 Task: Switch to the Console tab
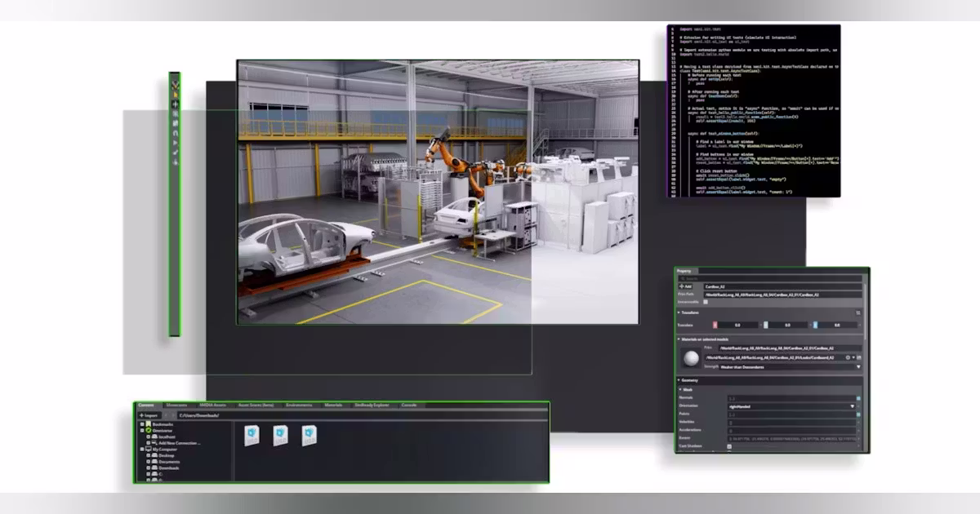(x=409, y=405)
